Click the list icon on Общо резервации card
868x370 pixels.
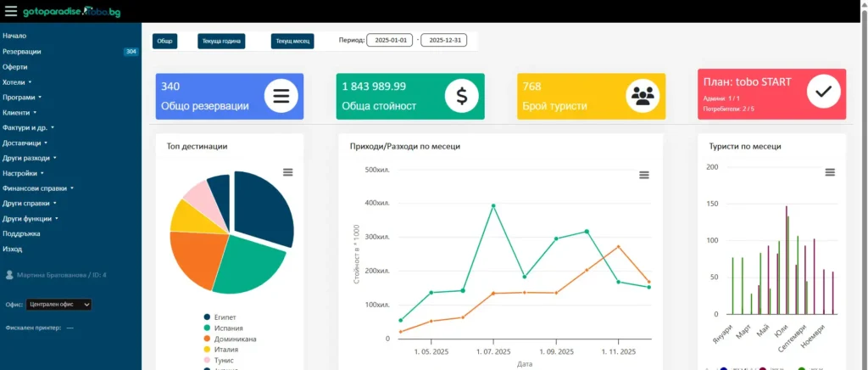click(x=281, y=97)
